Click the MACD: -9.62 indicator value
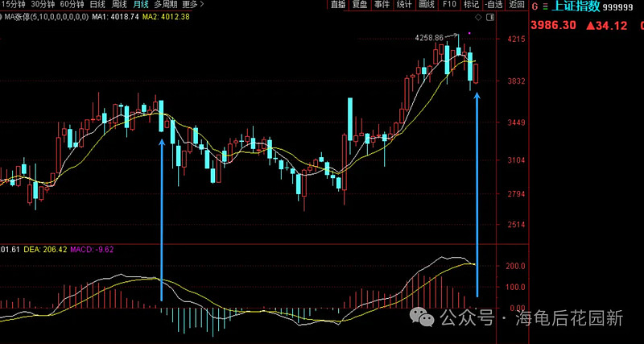 tap(92, 249)
